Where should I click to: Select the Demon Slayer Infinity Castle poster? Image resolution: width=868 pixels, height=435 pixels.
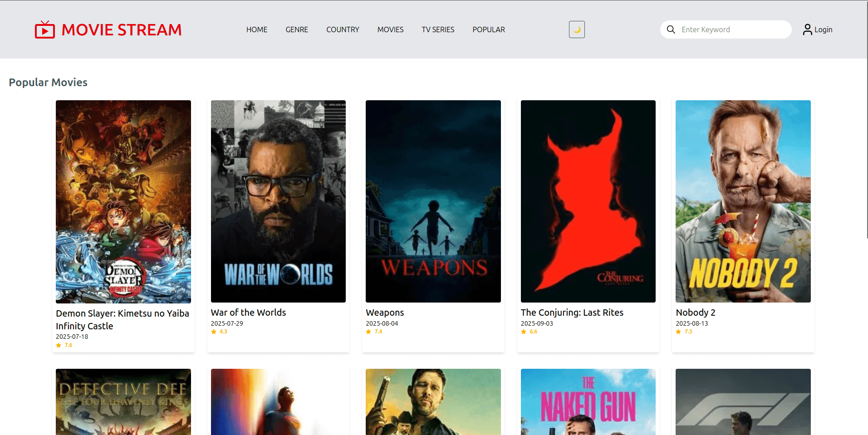click(123, 202)
